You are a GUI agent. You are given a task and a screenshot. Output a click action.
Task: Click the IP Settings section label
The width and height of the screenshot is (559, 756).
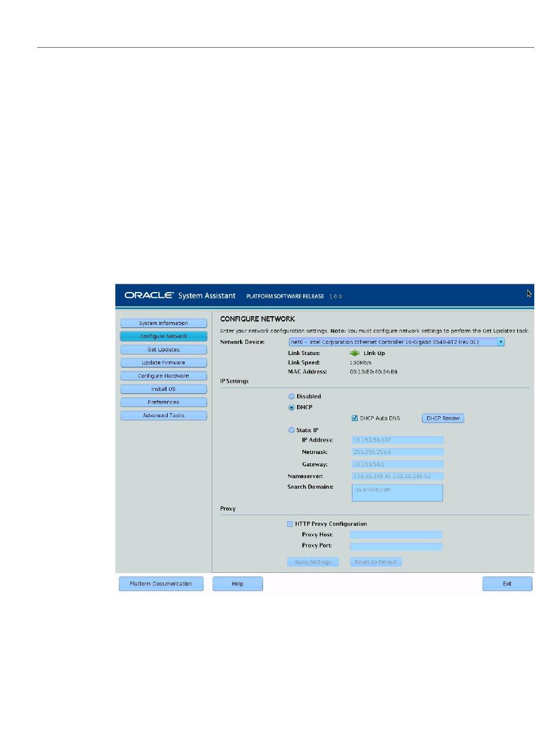(x=234, y=381)
